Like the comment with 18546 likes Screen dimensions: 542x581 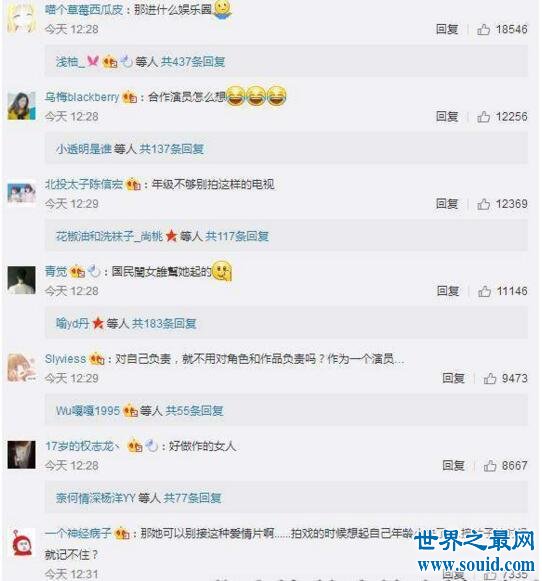483,29
